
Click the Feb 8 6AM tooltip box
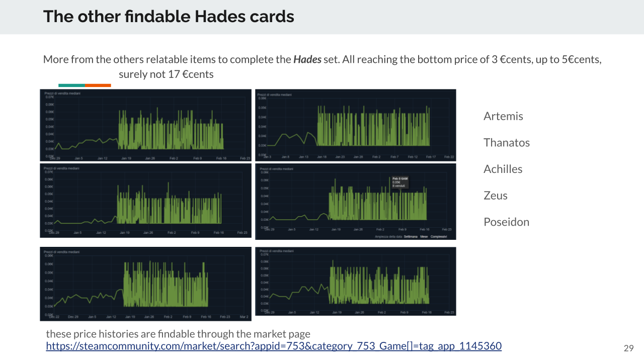pos(400,182)
